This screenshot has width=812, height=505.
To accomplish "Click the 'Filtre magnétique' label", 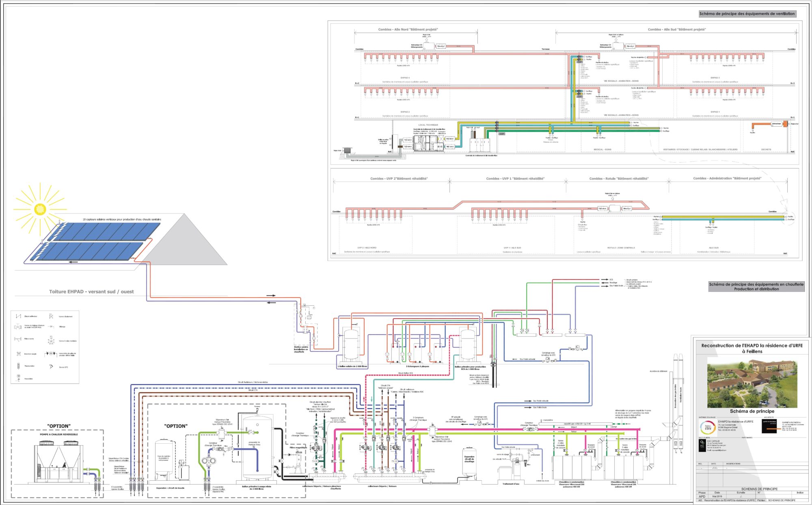I will (x=298, y=447).
